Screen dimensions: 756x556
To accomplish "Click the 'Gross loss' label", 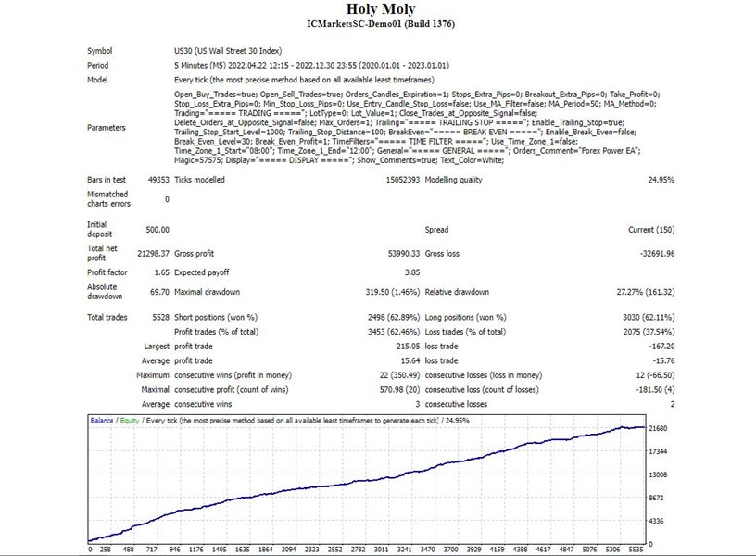I will coord(442,253).
